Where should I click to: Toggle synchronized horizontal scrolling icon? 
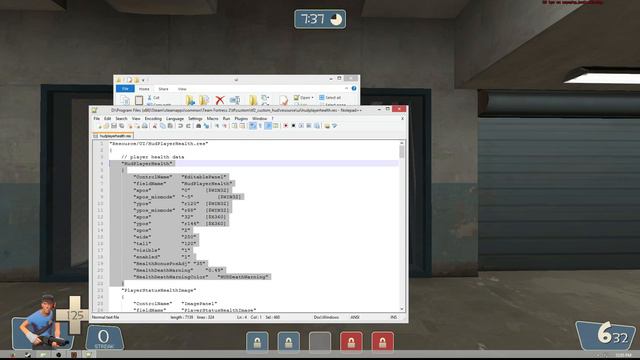(242, 126)
